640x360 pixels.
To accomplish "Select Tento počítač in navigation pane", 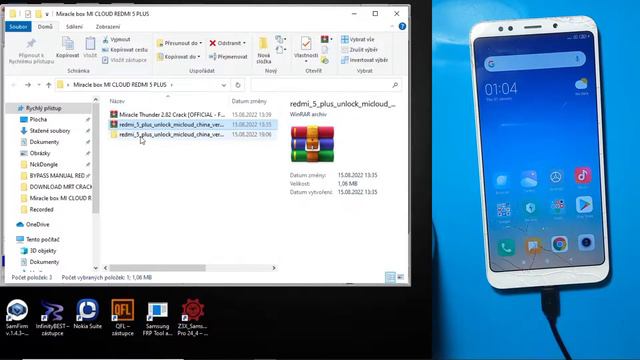I will pyautogui.click(x=42, y=240).
